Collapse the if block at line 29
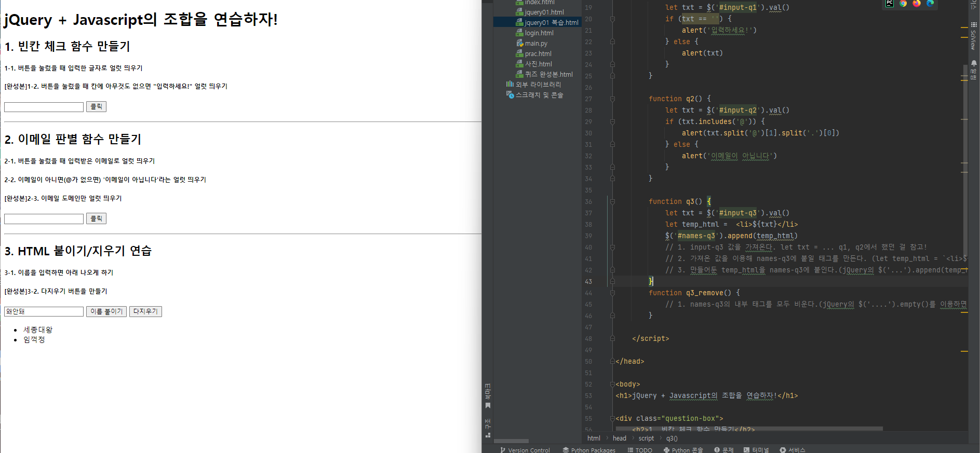Image resolution: width=980 pixels, height=453 pixels. [612, 121]
